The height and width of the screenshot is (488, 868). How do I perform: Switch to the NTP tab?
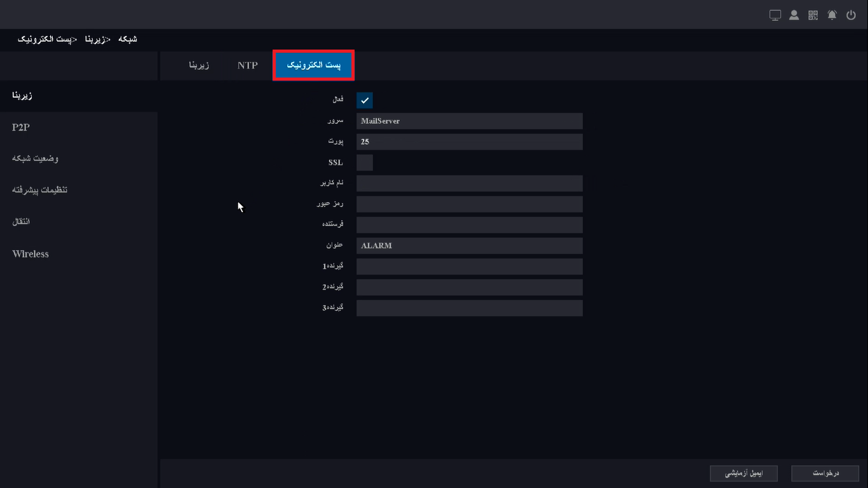[x=248, y=65]
